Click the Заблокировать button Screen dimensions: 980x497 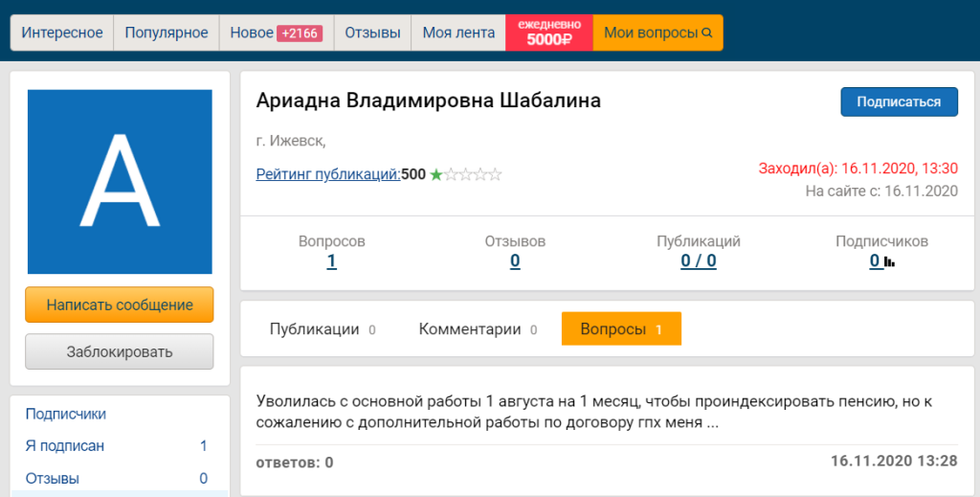click(120, 351)
